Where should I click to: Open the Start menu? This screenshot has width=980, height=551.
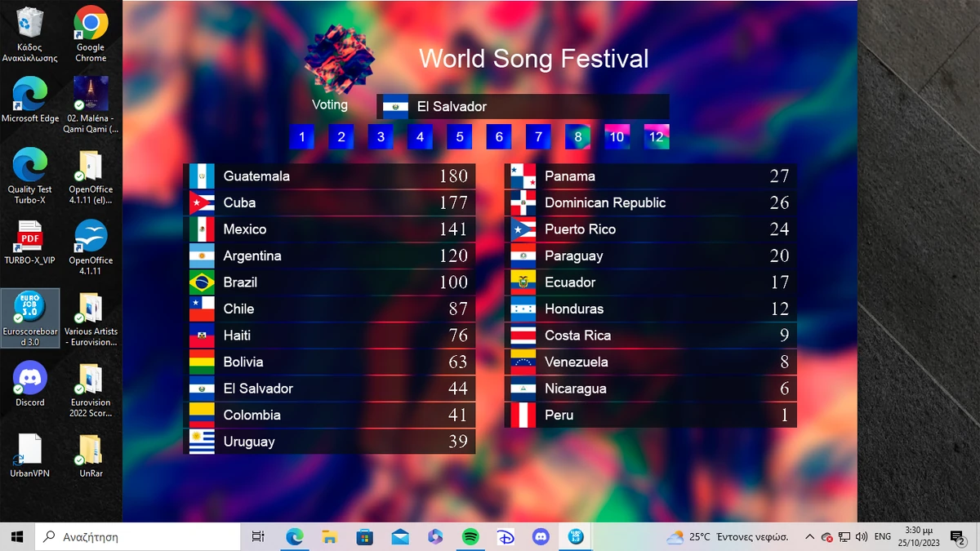pyautogui.click(x=16, y=536)
